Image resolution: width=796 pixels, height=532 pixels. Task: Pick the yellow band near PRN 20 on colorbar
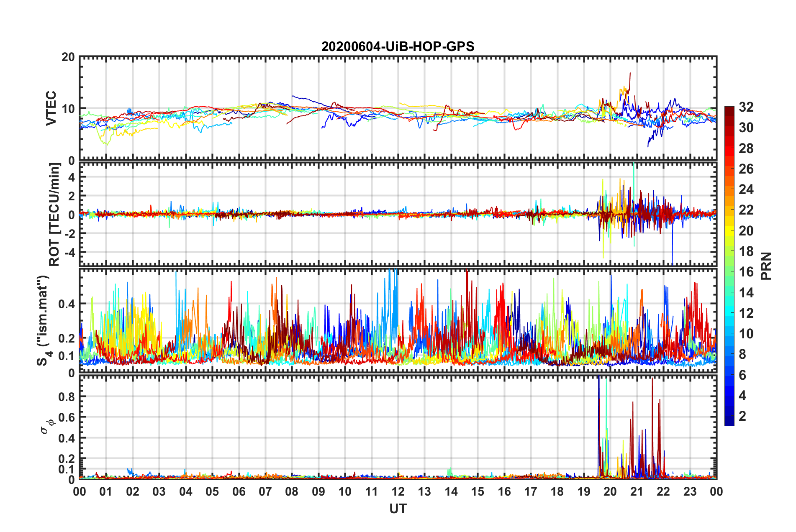click(x=729, y=230)
